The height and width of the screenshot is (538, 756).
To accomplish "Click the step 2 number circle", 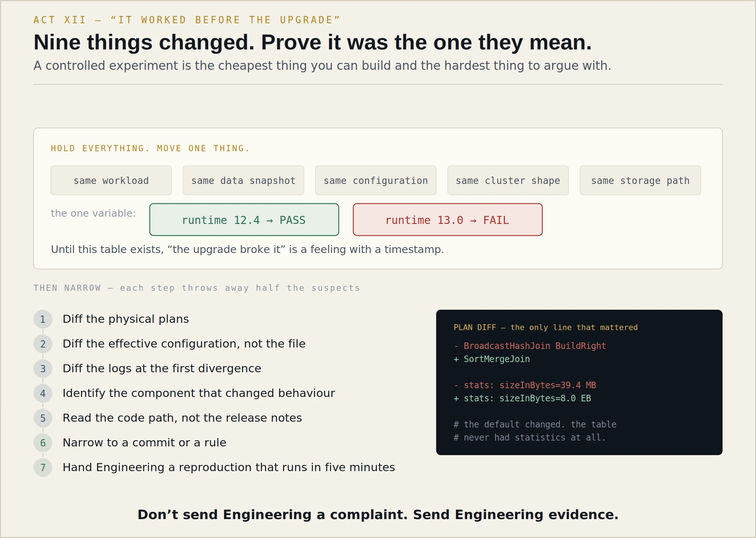I will click(43, 344).
